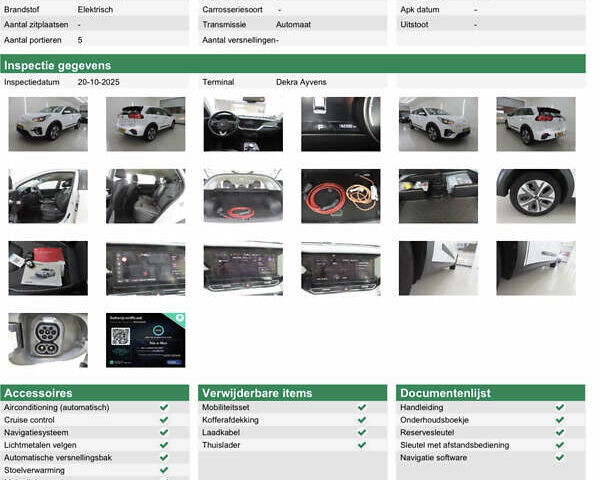Select the 'Thuislader' item text
The height and width of the screenshot is (480, 600).
[x=221, y=445]
